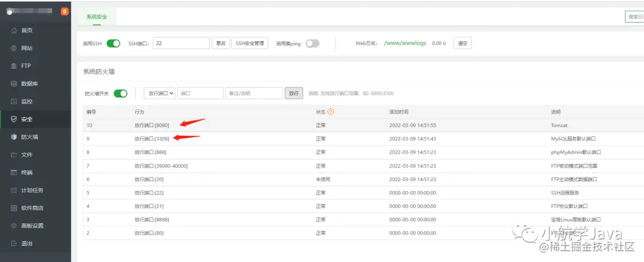This screenshot has width=644, height=262.
Task: Click the 状态 help question icon
Action: pos(330,111)
